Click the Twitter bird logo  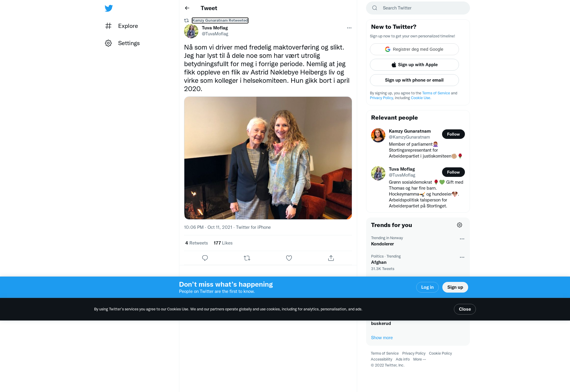pos(109,8)
